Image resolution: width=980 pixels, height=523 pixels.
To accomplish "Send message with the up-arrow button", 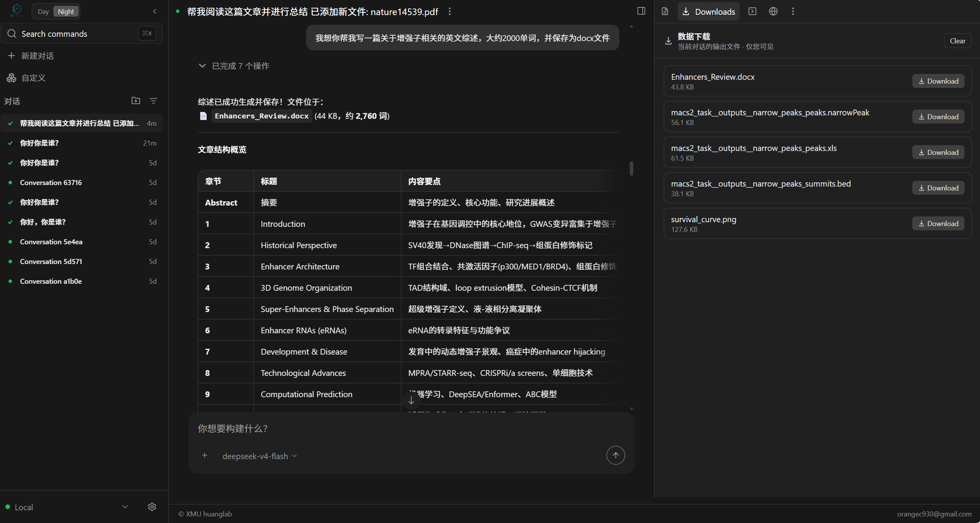I will coord(615,455).
